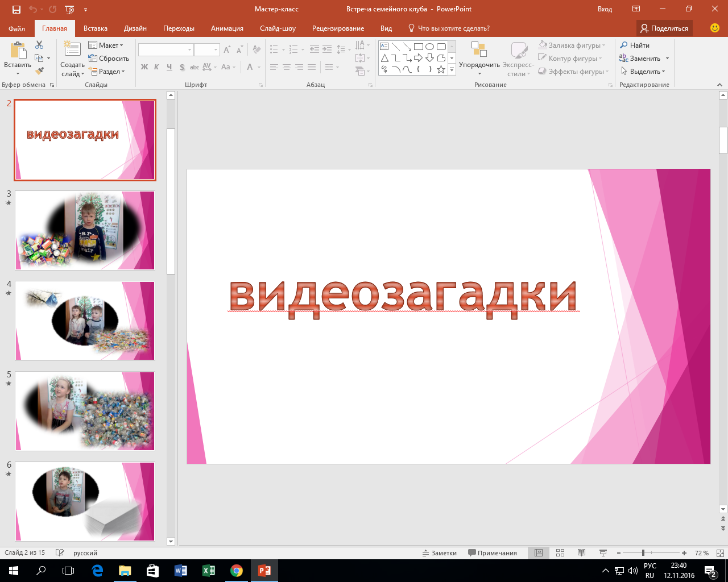Switch to the Анимация tab
The height and width of the screenshot is (582, 728).
click(x=227, y=28)
